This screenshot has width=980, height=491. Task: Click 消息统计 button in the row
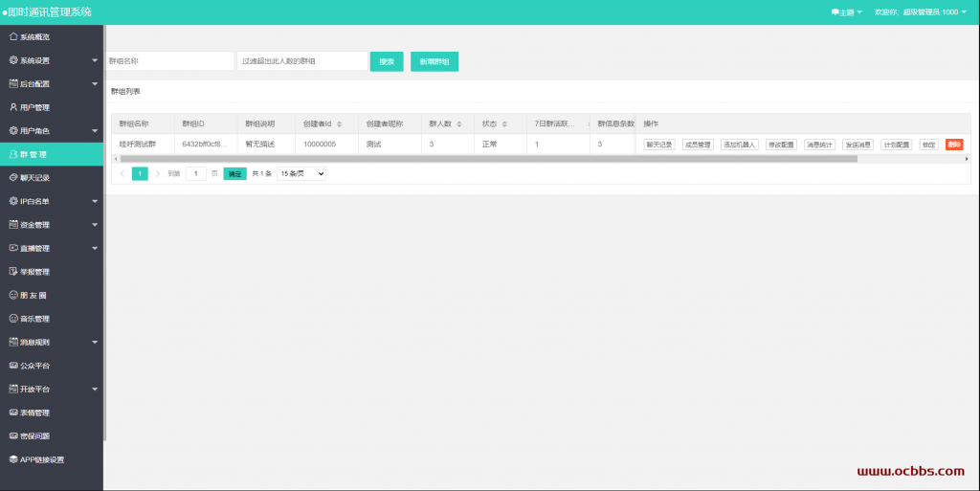(x=819, y=145)
